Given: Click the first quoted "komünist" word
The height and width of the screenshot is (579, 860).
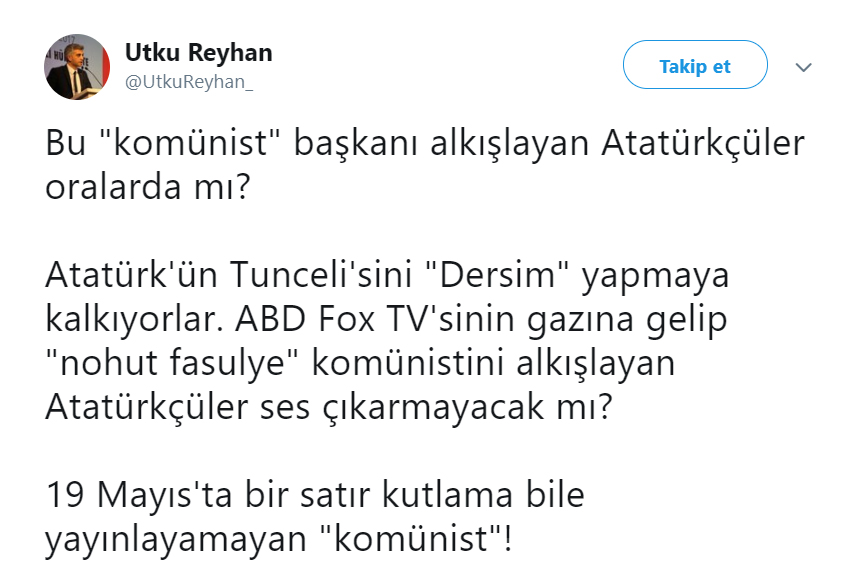Looking at the screenshot, I should click(186, 144).
